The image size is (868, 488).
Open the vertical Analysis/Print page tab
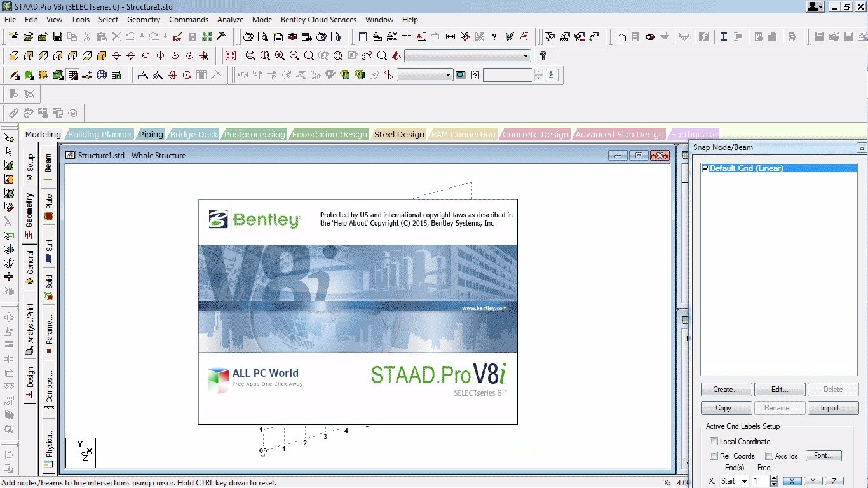pyautogui.click(x=30, y=328)
